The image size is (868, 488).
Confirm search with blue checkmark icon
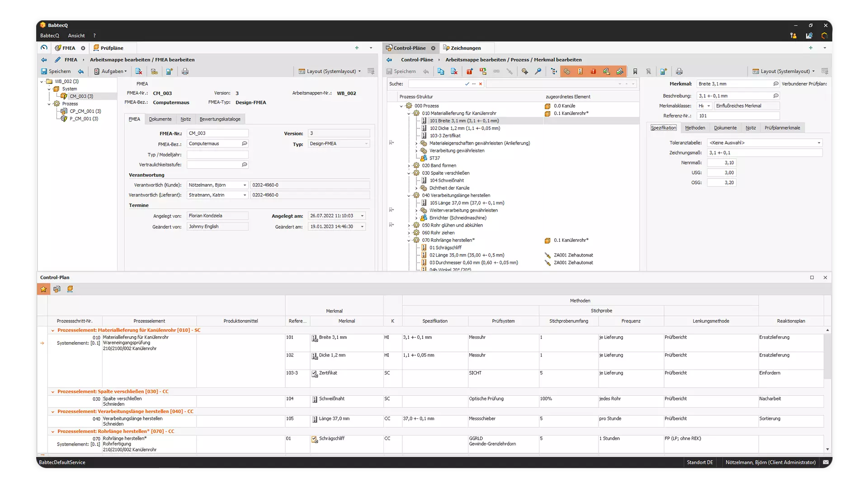click(467, 84)
